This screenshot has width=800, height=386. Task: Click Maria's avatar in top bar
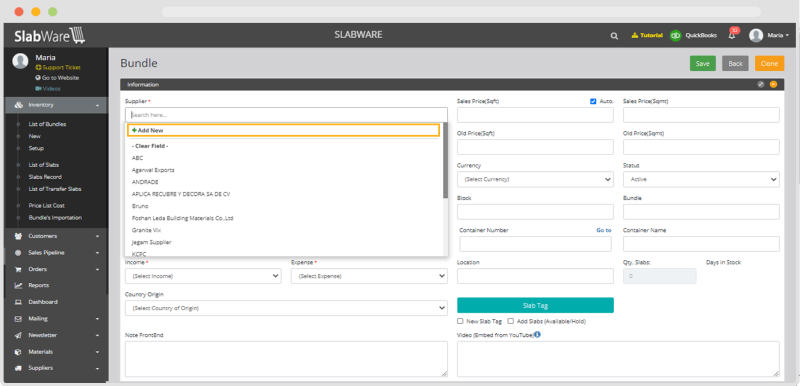756,35
